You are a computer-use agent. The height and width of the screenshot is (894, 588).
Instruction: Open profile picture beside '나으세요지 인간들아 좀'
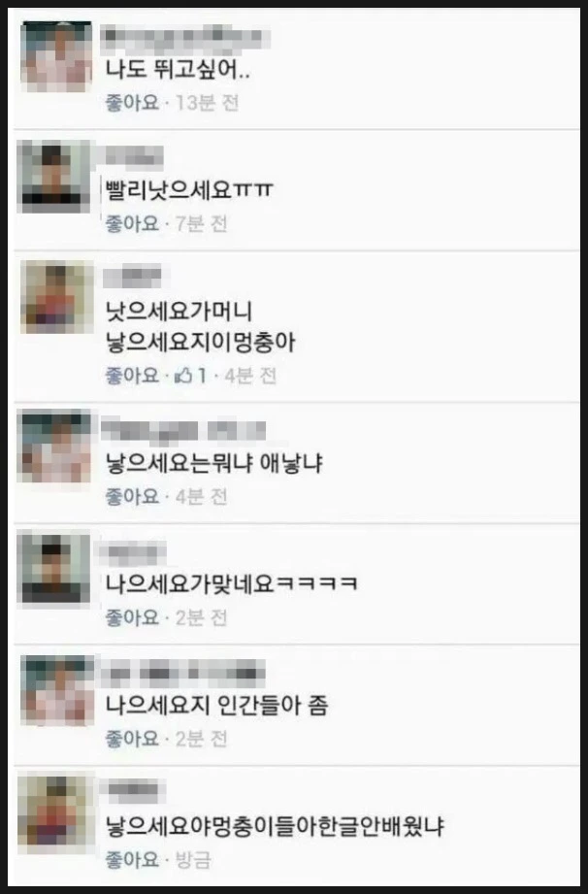pyautogui.click(x=56, y=690)
